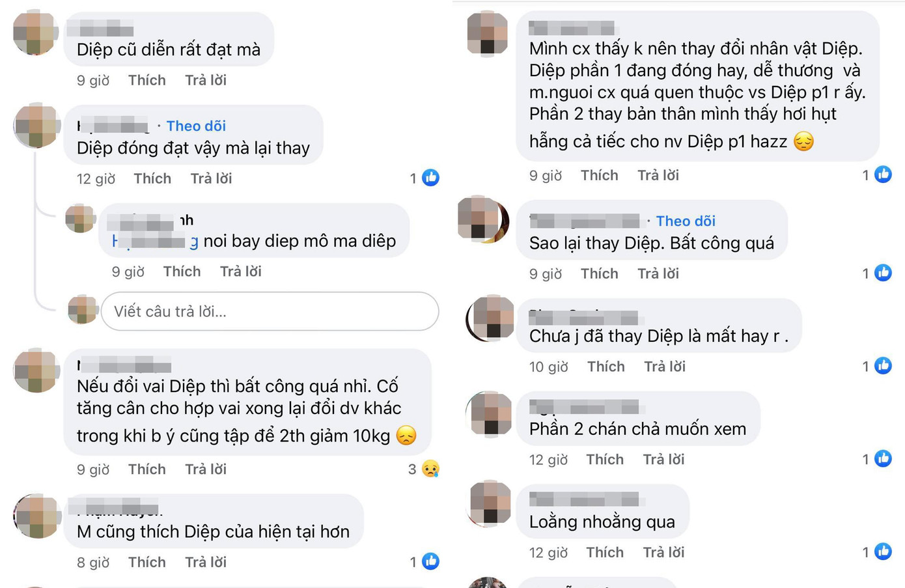This screenshot has height=588, width=905.
Task: Click the like reaction icon on "Diệp đóng đạt vậy mà lại thay"
Action: [x=430, y=178]
